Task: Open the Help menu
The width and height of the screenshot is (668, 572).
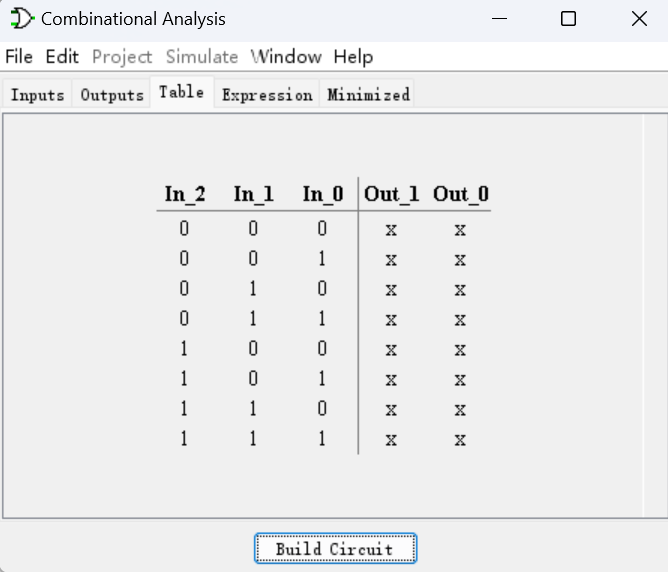Action: tap(353, 57)
